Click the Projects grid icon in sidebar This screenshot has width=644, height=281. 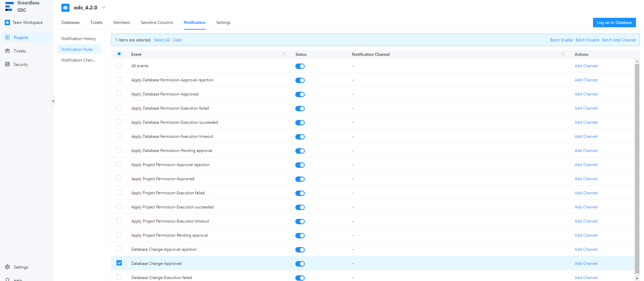[7, 38]
